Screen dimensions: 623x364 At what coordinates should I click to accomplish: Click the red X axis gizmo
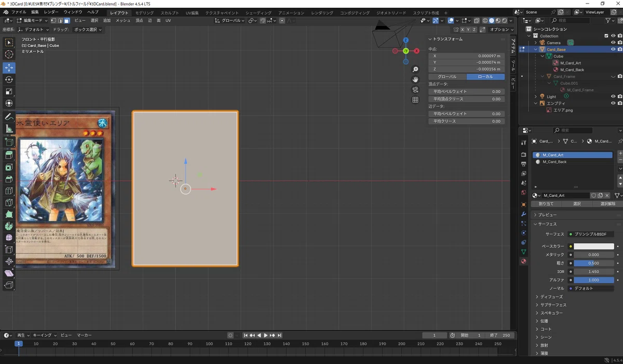416,51
